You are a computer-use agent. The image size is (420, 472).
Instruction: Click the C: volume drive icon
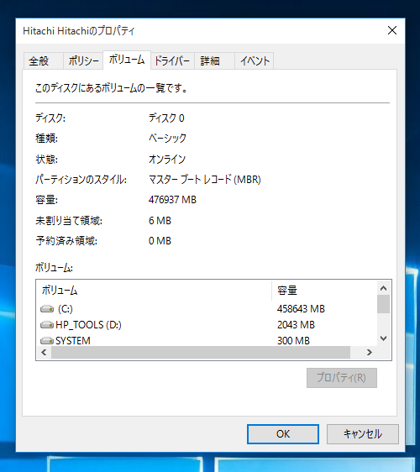47,309
